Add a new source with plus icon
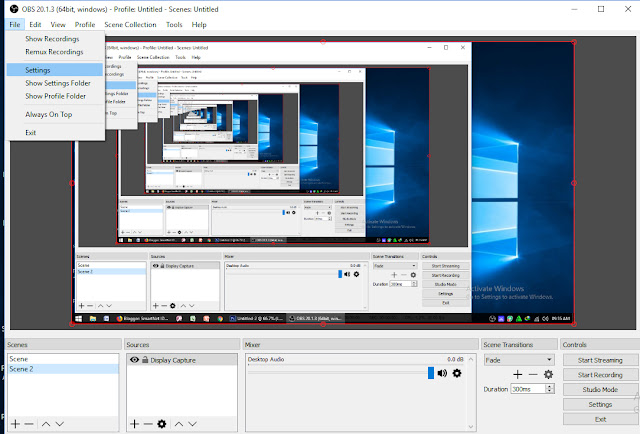Screen dimensions: 640x434 tap(134, 424)
